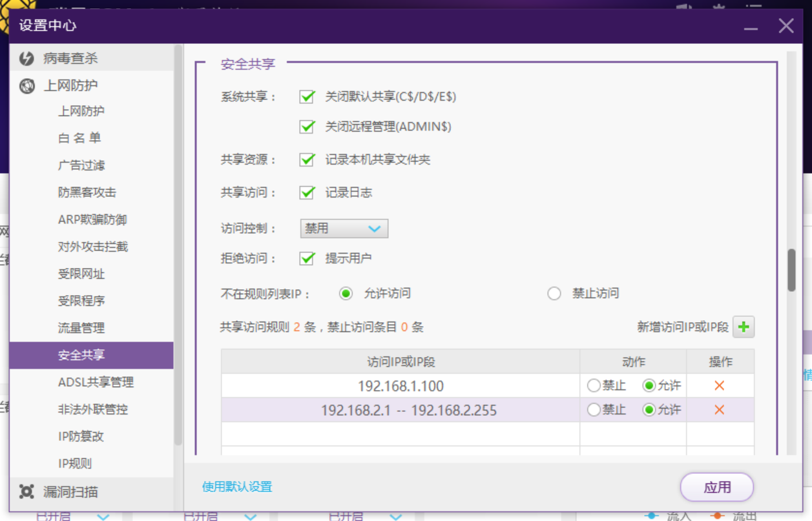Set the 192.168.2.1 range action to 禁止
This screenshot has width=812, height=521.
coord(594,410)
